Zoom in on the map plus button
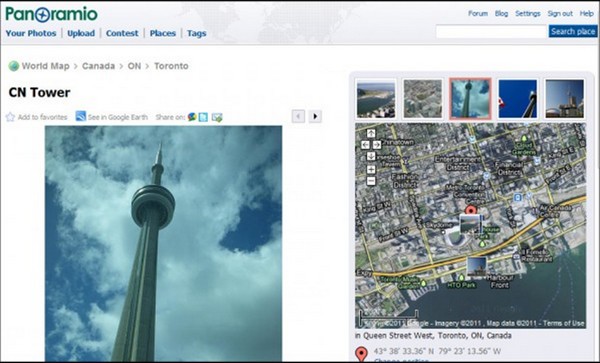Screen dimensions: 600x363 click(x=371, y=169)
